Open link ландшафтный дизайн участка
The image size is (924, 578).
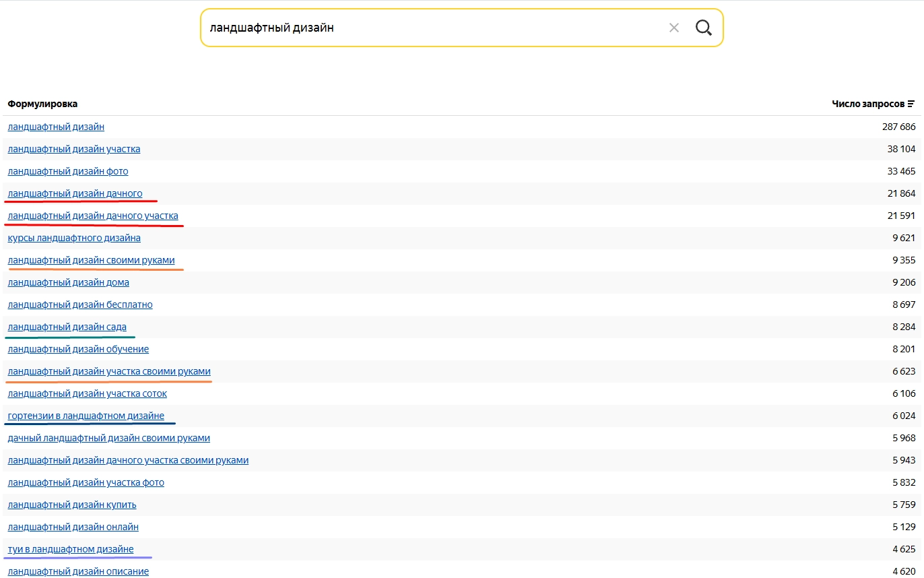pos(74,149)
